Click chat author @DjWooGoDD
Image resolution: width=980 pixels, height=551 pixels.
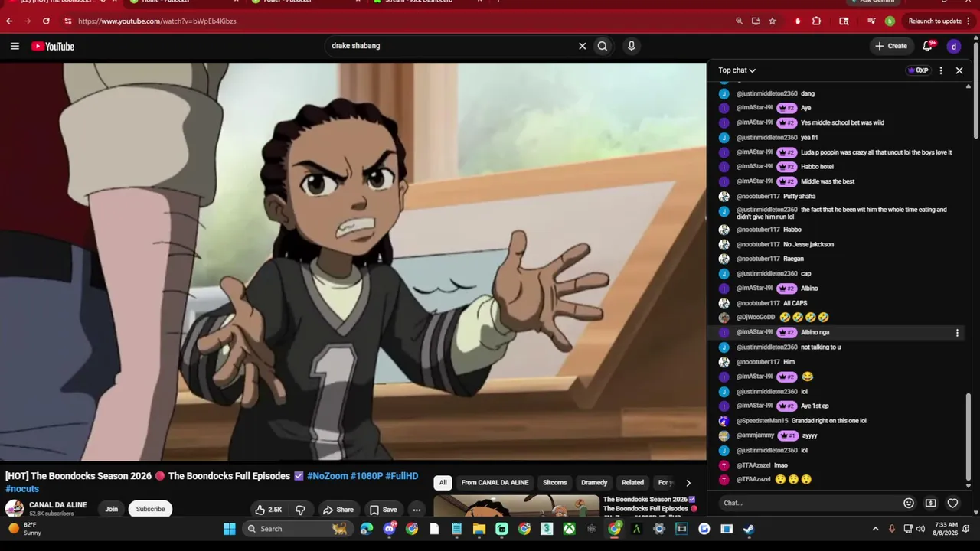pos(756,318)
